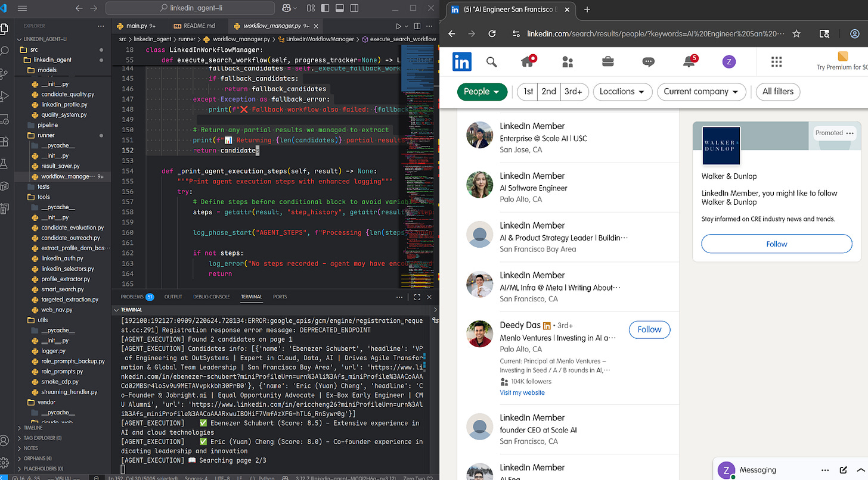Go back in VS Code editor history

79,8
